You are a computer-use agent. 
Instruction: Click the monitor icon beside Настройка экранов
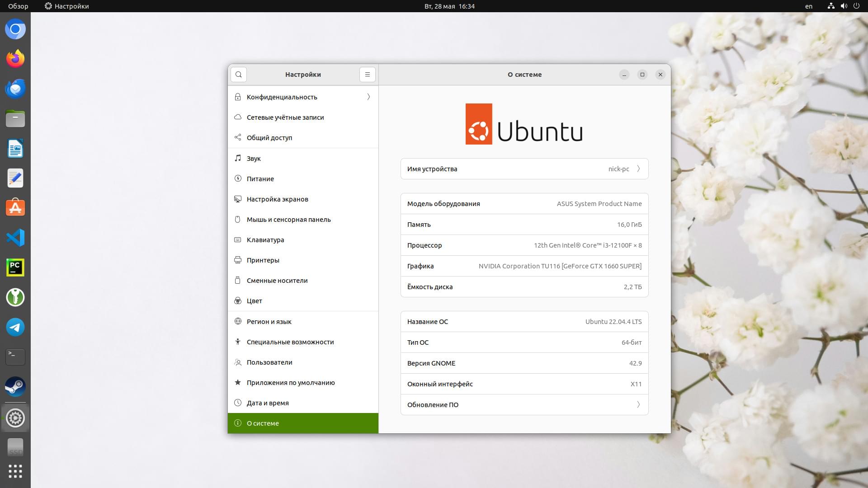point(238,199)
